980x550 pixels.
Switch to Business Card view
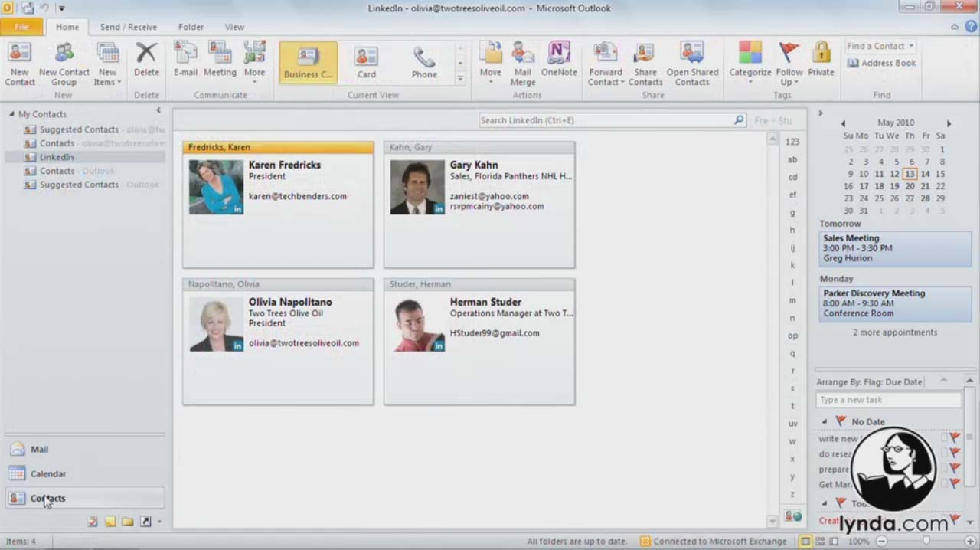point(309,62)
